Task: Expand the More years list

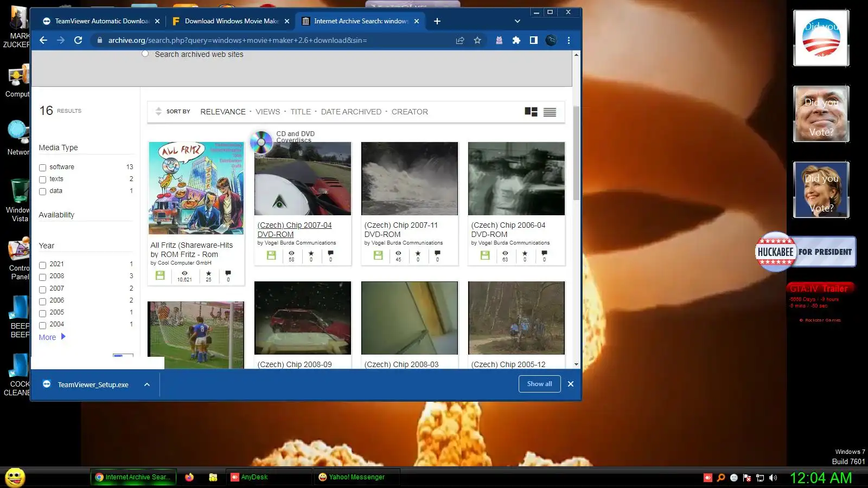Action: pyautogui.click(x=52, y=337)
